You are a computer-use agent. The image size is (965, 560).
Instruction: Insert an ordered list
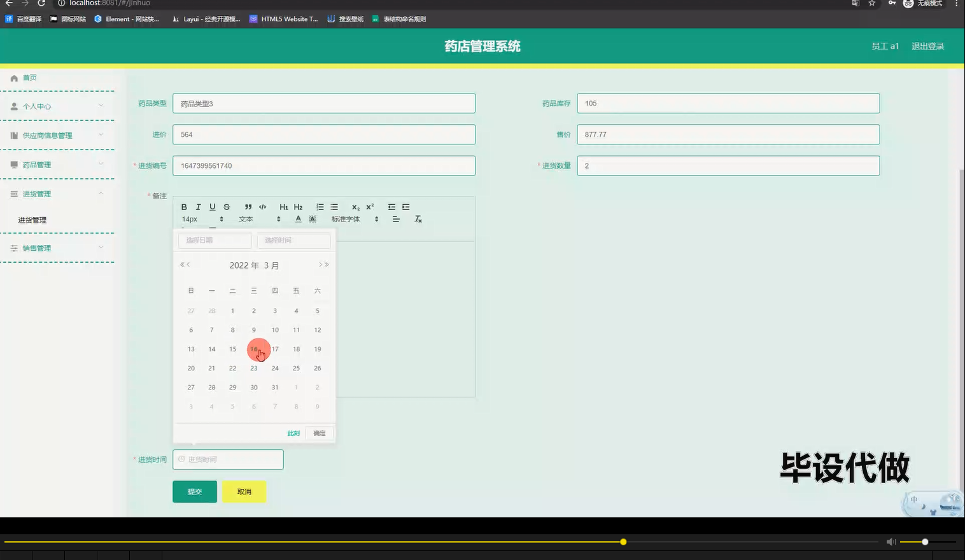320,207
